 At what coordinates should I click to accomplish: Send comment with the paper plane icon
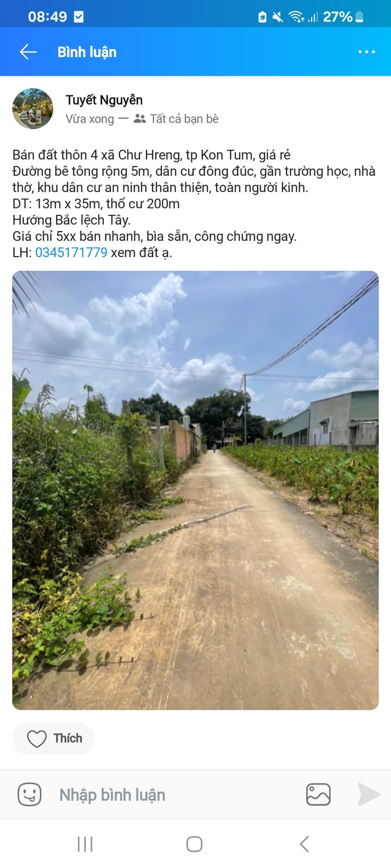click(x=369, y=795)
